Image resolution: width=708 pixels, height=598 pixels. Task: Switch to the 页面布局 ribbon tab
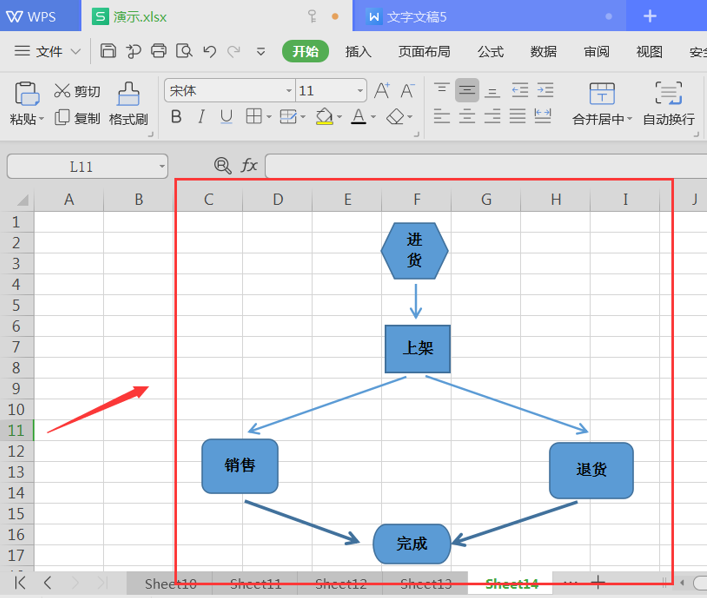424,51
